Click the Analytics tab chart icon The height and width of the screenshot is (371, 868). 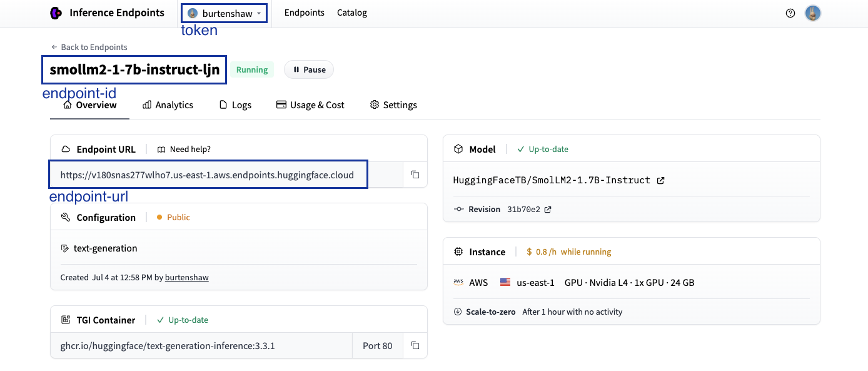tap(147, 104)
